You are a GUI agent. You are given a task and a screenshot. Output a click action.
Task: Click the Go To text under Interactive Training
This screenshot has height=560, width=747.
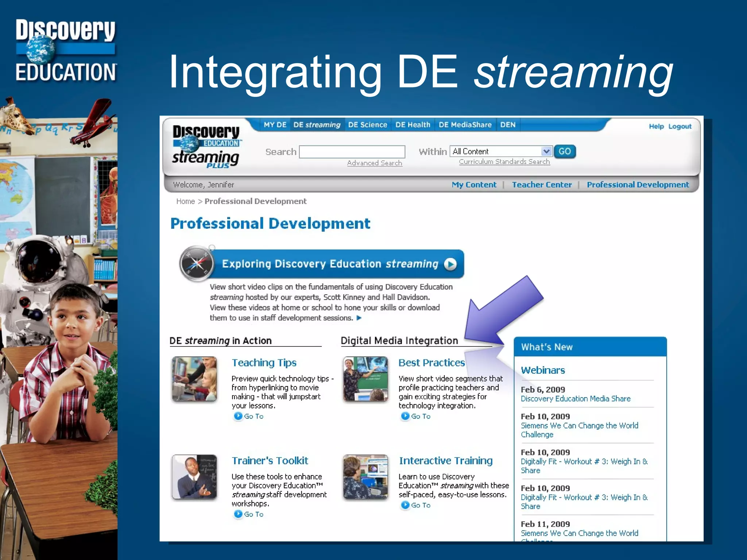[x=421, y=505]
